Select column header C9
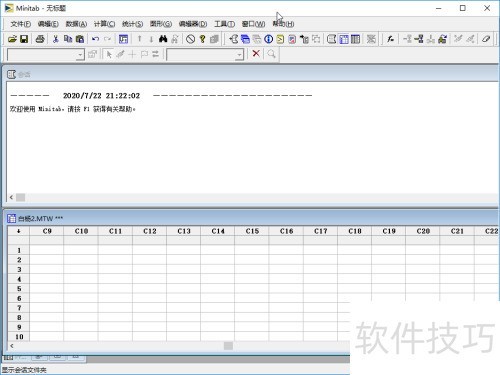Screen dimensions: 500x375 (x=47, y=231)
